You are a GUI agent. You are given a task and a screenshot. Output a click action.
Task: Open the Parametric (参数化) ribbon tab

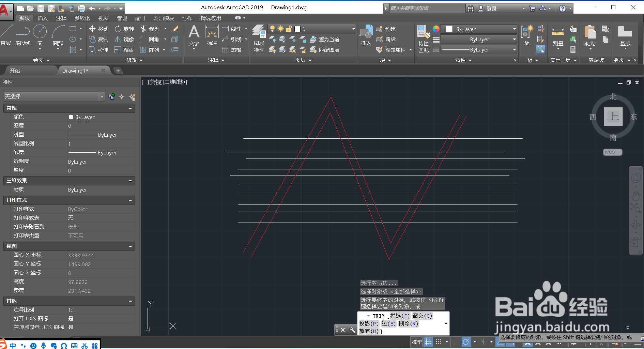click(82, 18)
